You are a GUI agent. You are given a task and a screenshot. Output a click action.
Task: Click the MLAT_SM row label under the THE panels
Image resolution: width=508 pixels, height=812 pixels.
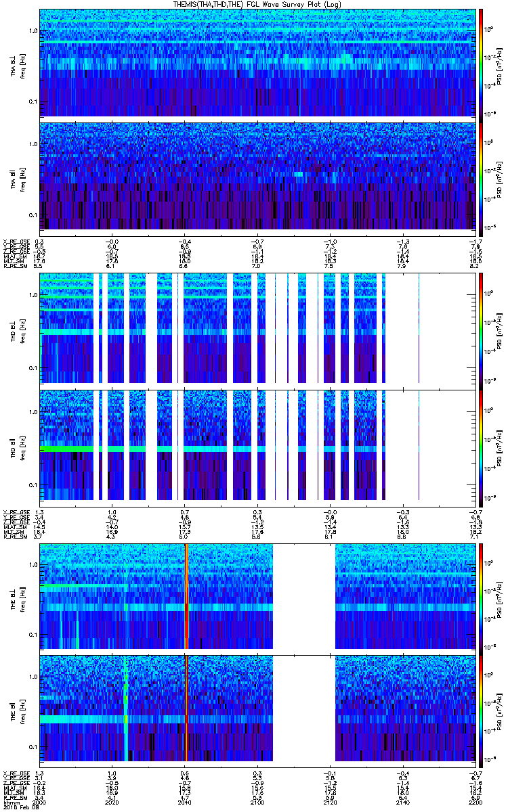click(14, 788)
